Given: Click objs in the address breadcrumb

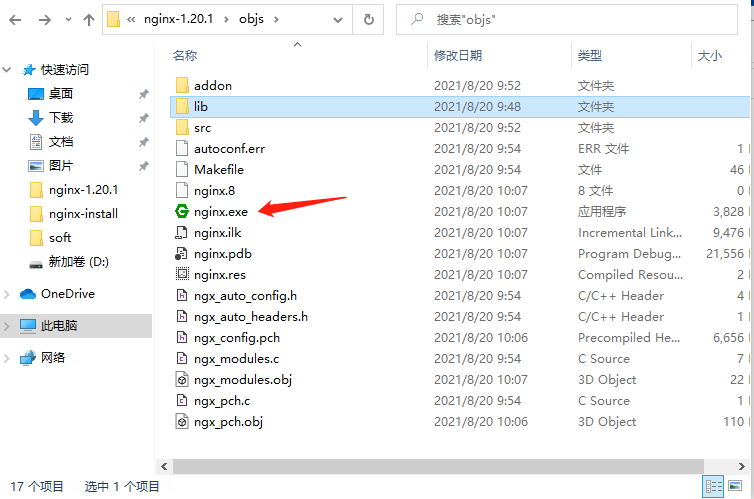Looking at the screenshot, I should point(251,19).
